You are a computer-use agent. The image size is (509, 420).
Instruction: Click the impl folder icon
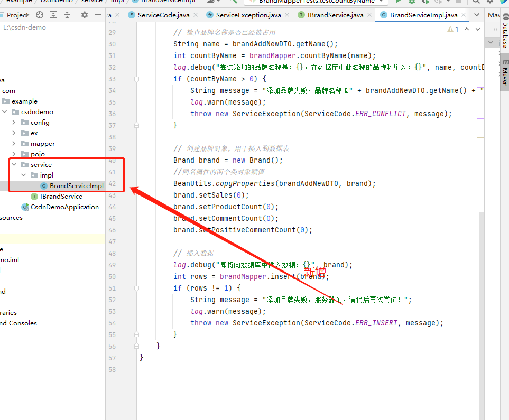34,175
